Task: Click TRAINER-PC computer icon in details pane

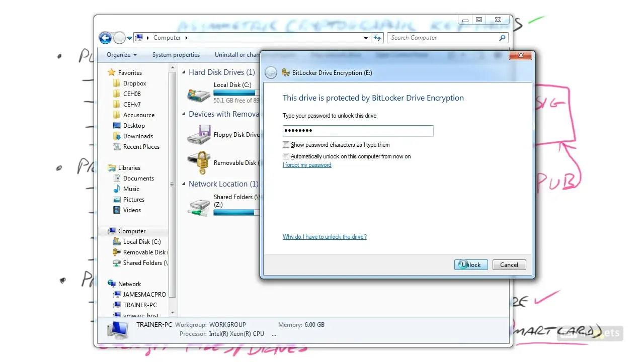Action: coord(118,329)
